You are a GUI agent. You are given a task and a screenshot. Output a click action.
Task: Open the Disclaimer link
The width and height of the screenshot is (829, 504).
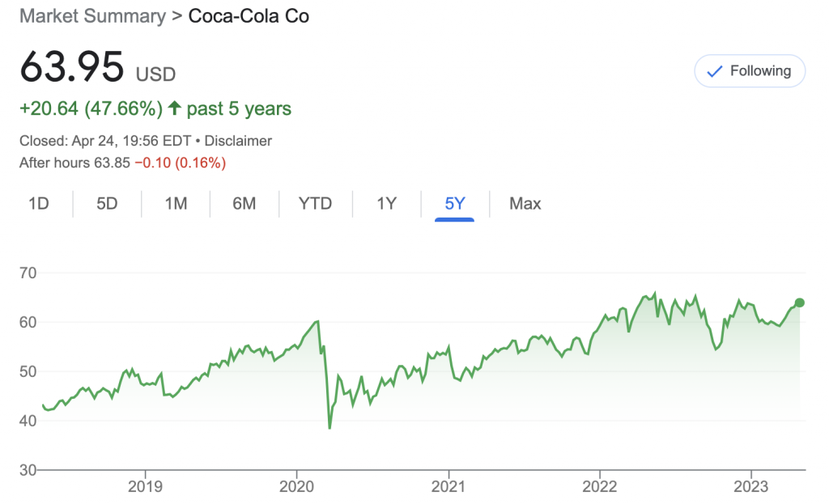pos(241,141)
